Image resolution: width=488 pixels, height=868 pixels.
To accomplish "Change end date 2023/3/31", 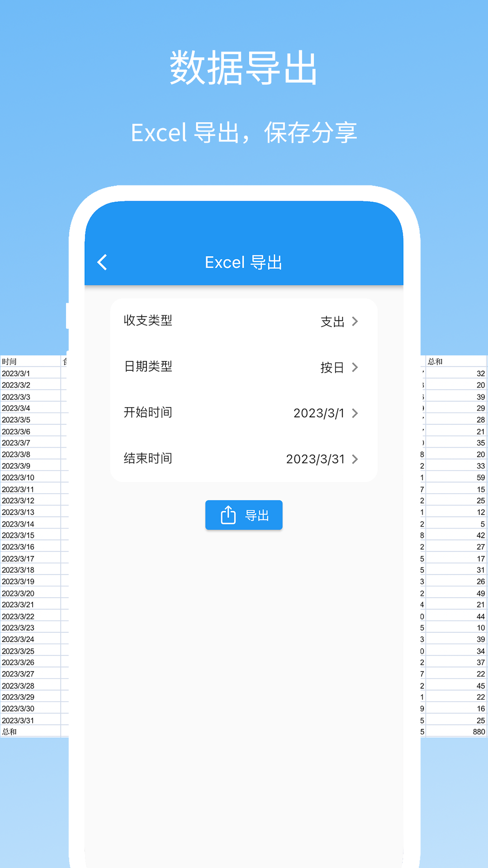I will pyautogui.click(x=315, y=459).
